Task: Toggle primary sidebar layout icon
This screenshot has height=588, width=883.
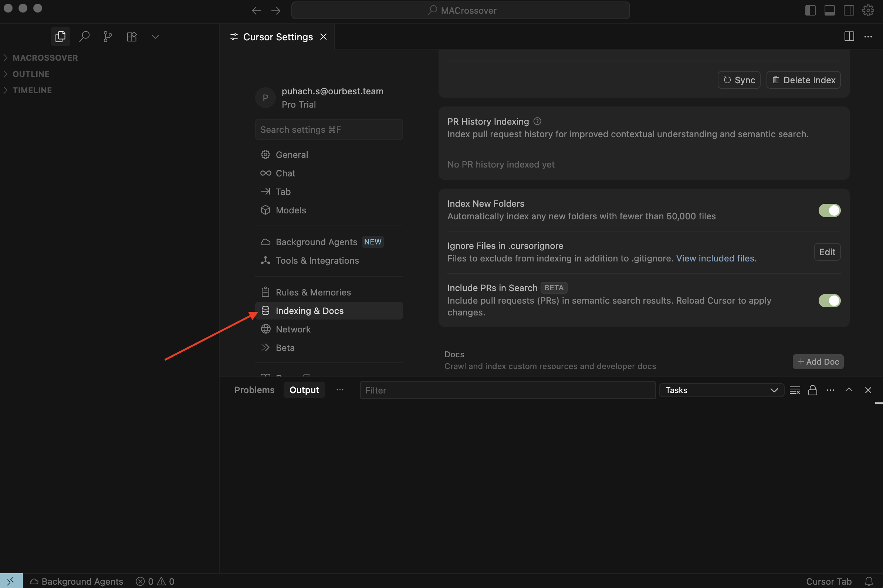Action: [810, 10]
